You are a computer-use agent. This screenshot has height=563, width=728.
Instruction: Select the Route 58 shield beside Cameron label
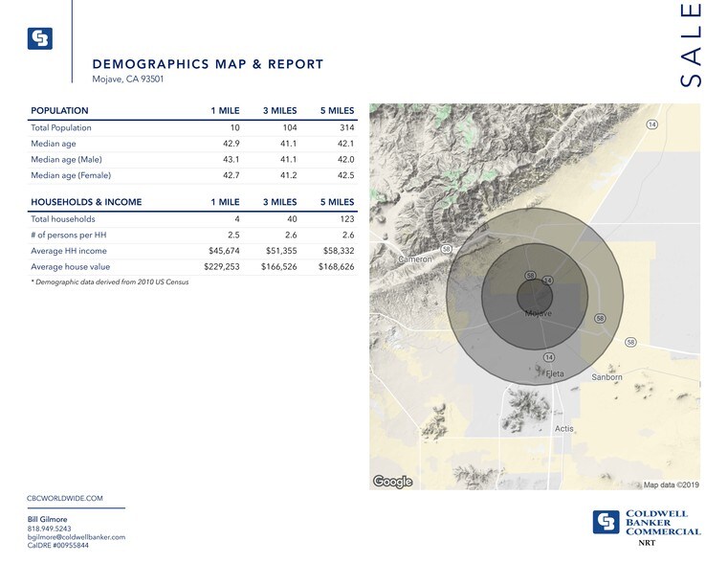pos(446,249)
